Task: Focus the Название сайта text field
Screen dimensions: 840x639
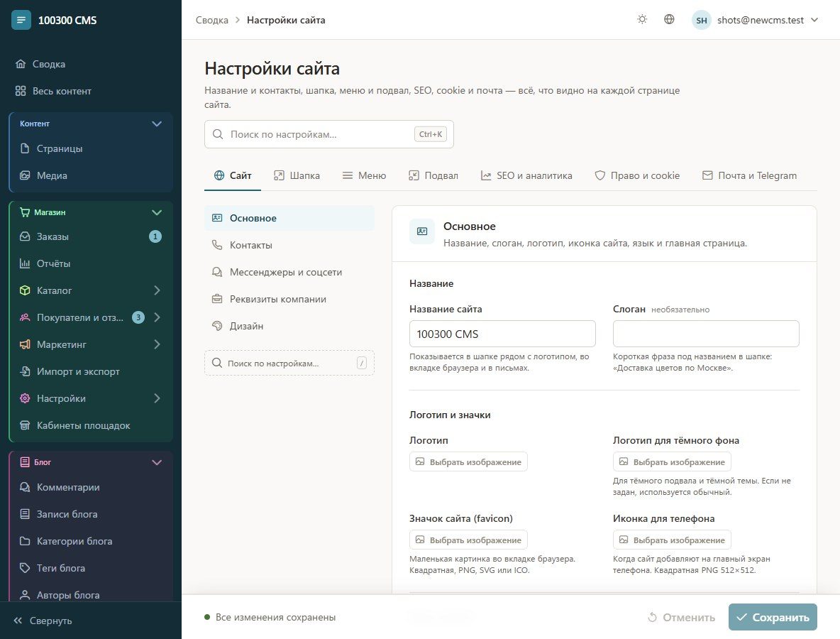Action: coord(502,334)
